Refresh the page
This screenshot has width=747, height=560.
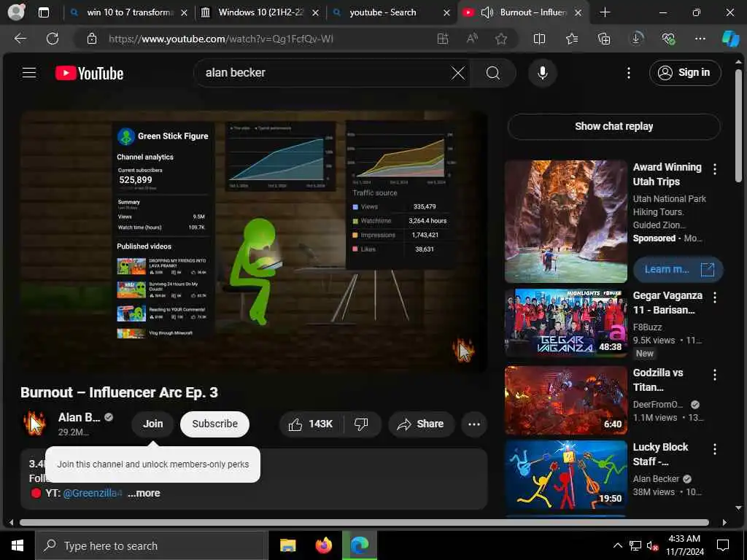53,39
